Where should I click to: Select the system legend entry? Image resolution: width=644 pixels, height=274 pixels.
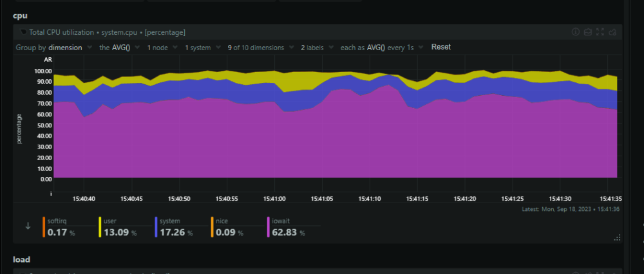180,227
